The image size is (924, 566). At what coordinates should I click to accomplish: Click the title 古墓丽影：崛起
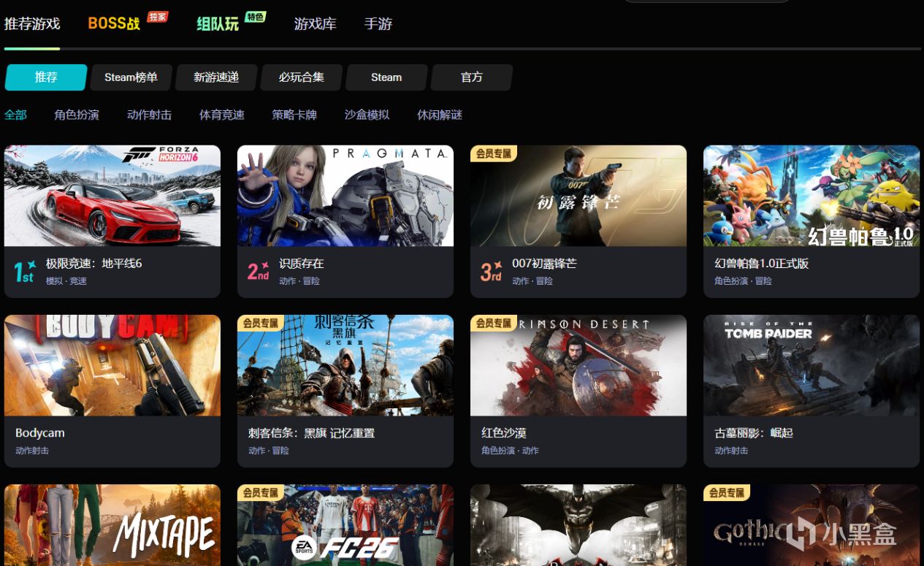[754, 433]
